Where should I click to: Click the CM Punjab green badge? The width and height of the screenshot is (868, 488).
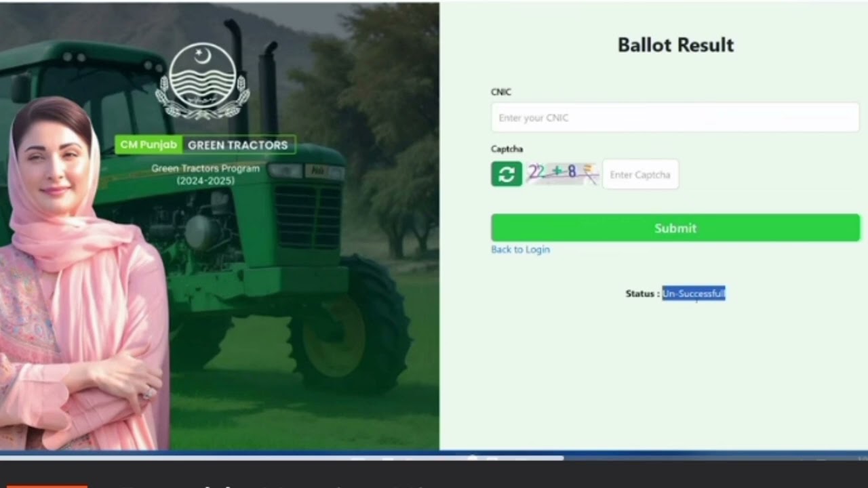click(149, 145)
